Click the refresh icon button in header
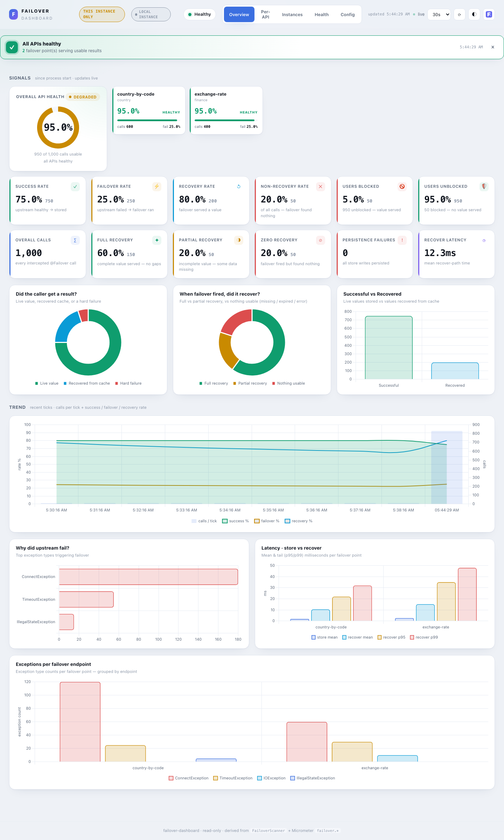The image size is (504, 840). click(x=459, y=14)
